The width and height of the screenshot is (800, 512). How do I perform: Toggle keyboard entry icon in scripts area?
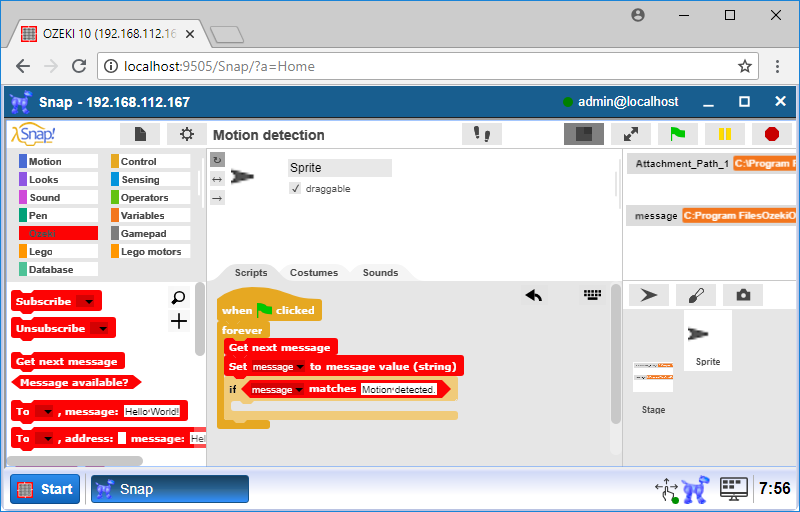pos(592,294)
